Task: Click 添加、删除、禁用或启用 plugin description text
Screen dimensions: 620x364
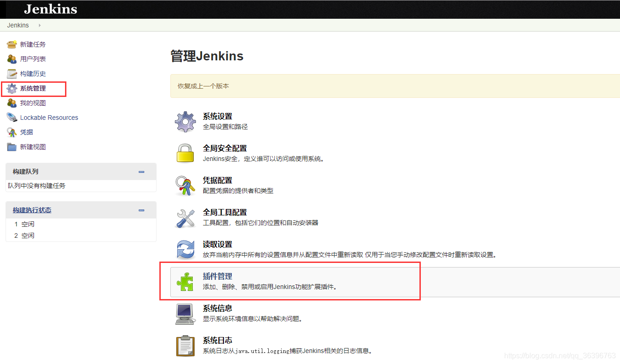Action: click(x=270, y=287)
